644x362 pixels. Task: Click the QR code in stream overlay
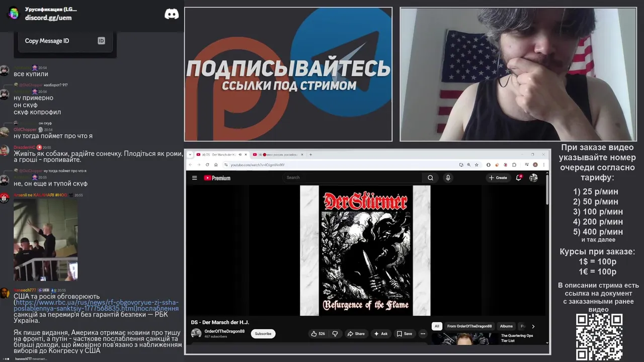pos(599,337)
